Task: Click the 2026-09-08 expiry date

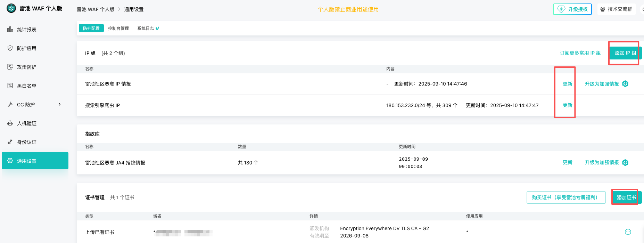Action: click(354, 236)
